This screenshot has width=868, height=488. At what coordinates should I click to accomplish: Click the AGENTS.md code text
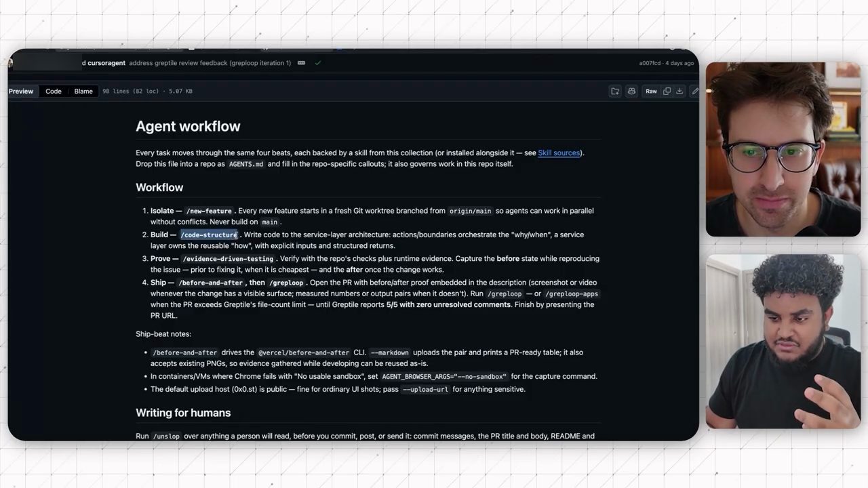[246, 164]
